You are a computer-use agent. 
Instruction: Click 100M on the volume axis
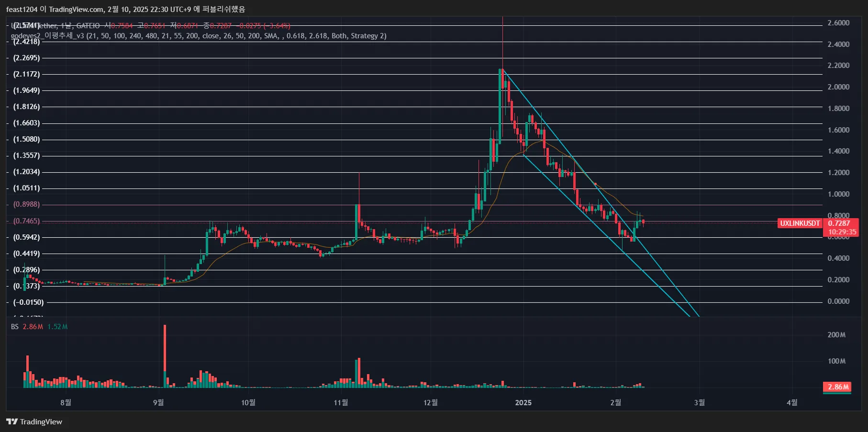point(836,361)
